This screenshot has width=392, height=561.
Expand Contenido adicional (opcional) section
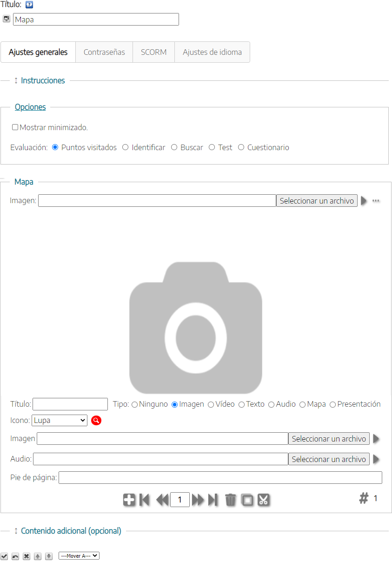(x=71, y=531)
